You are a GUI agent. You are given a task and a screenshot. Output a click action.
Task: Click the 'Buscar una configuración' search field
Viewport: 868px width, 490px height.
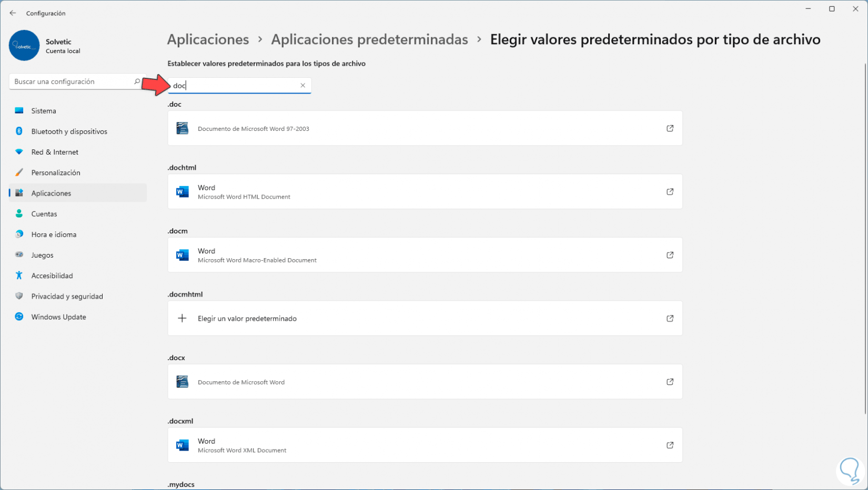click(77, 81)
